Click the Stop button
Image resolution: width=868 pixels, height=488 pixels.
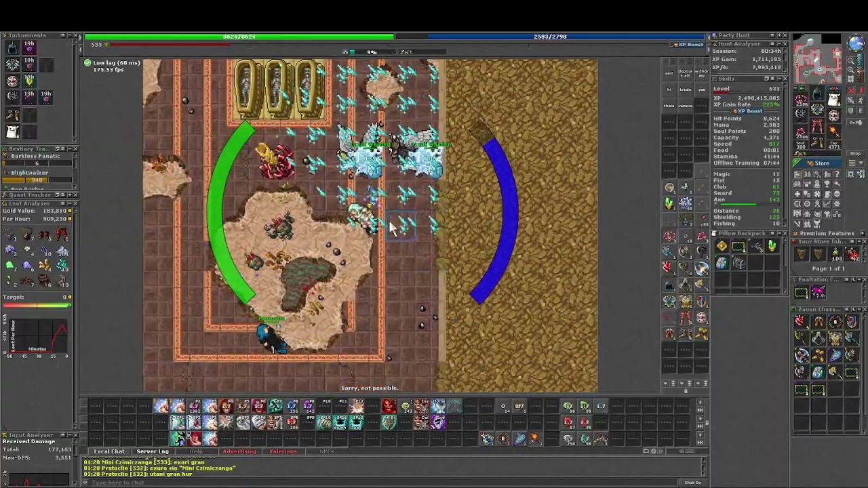(x=856, y=153)
